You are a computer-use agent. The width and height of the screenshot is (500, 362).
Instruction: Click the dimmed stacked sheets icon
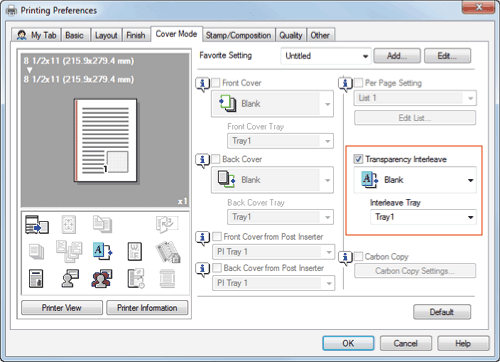[x=36, y=251]
